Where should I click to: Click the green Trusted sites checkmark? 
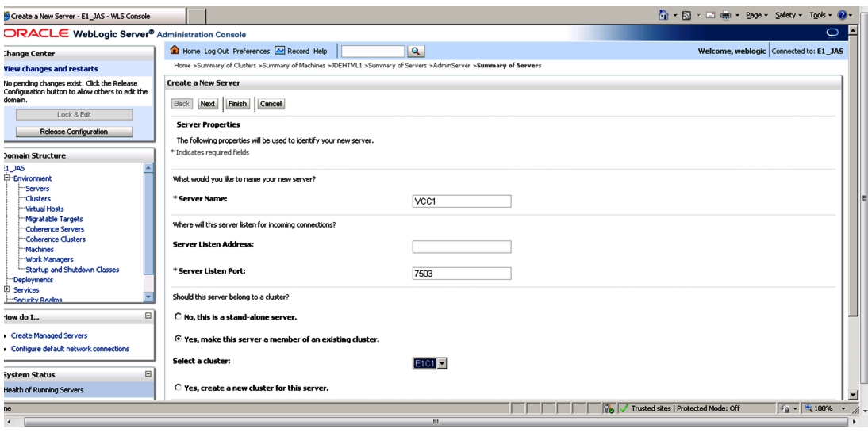[x=624, y=408]
